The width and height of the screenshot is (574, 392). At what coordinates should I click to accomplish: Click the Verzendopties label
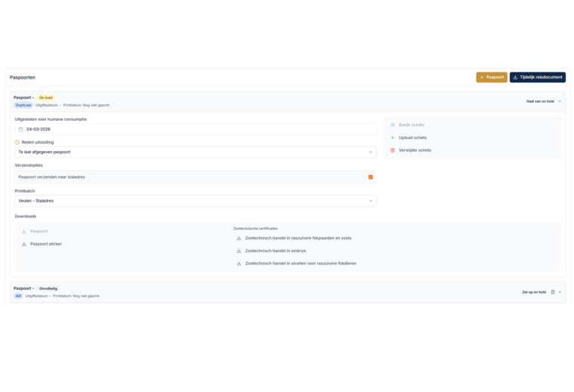point(29,165)
